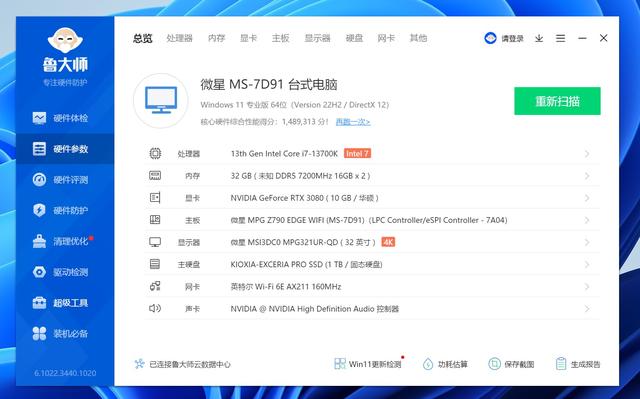Switch to the 总览 tab
Viewport: 640px width, 399px height.
coord(142,38)
